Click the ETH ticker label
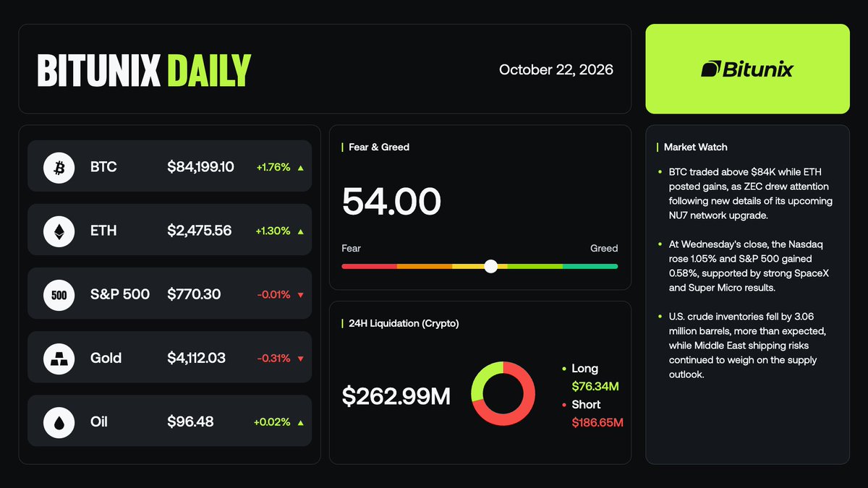Viewport: 868px width, 488px height. click(x=103, y=231)
